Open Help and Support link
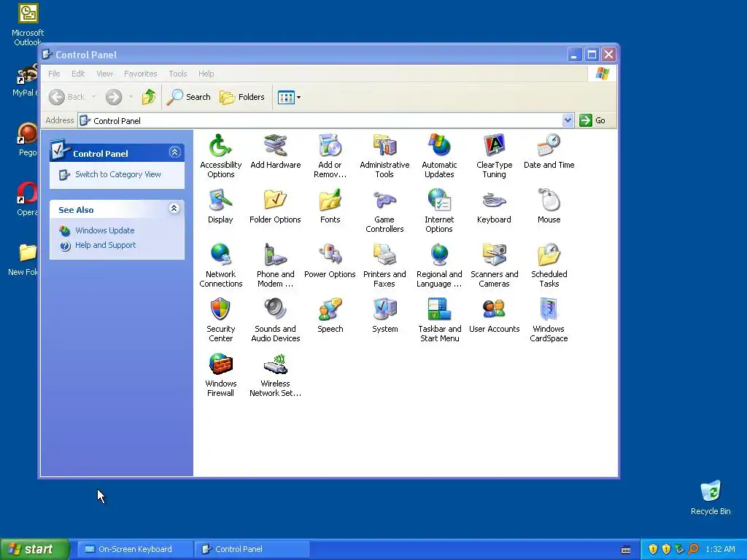This screenshot has height=560, width=747. tap(105, 245)
